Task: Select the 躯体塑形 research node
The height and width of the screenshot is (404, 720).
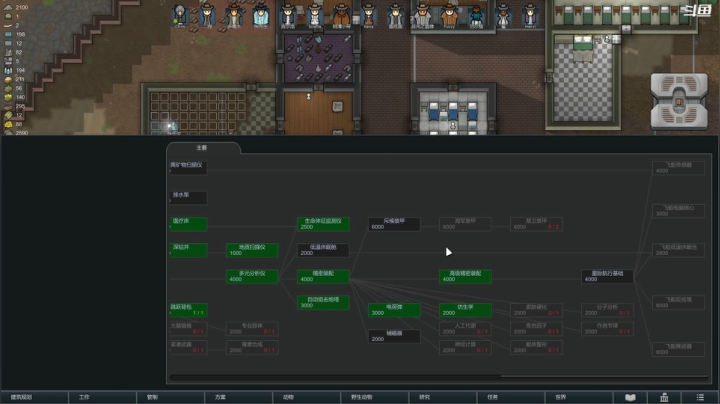Action: pyautogui.click(x=536, y=347)
